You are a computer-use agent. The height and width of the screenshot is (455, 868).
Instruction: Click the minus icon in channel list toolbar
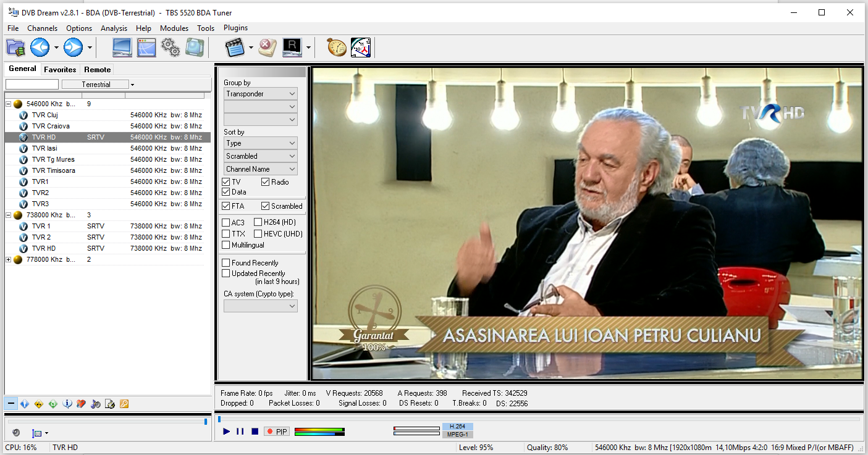[11, 404]
